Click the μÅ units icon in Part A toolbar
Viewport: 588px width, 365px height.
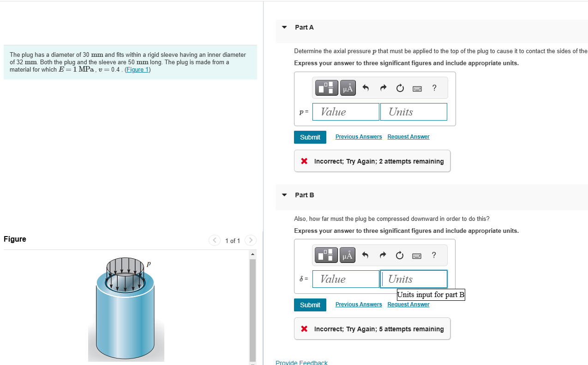coord(347,88)
